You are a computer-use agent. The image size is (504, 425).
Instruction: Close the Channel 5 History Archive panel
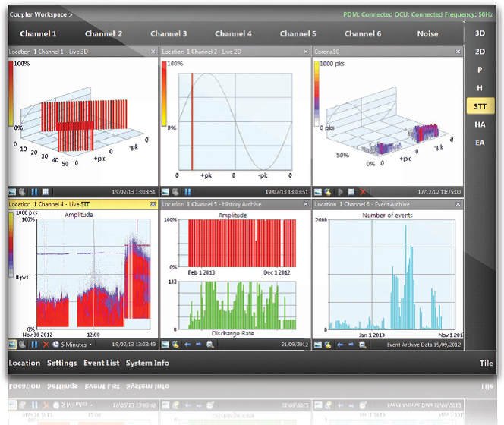pos(305,204)
